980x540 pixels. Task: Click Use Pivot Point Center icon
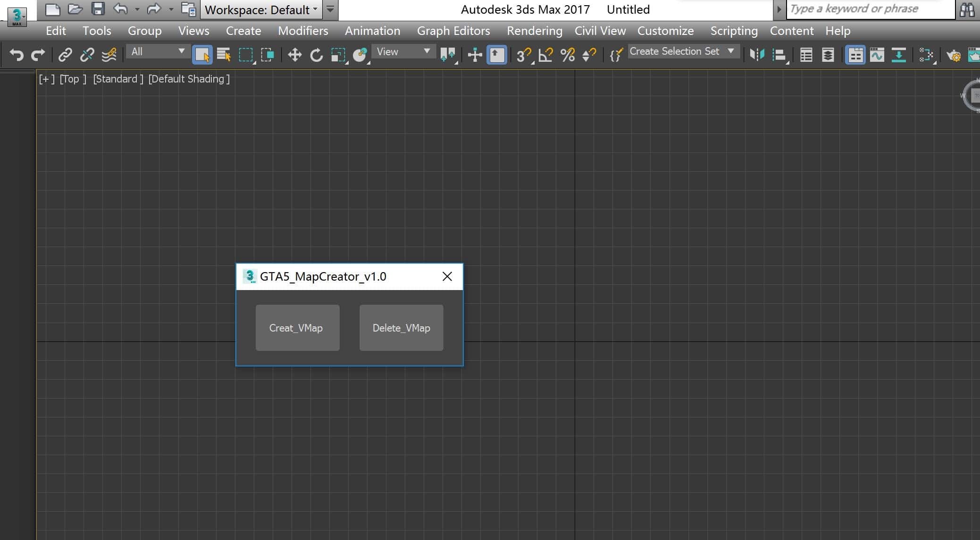pyautogui.click(x=448, y=55)
